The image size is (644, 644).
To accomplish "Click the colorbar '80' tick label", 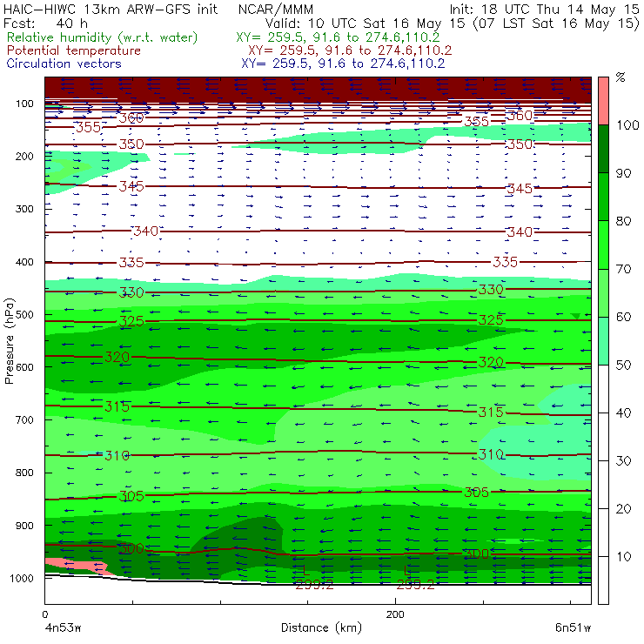I will (x=623, y=221).
